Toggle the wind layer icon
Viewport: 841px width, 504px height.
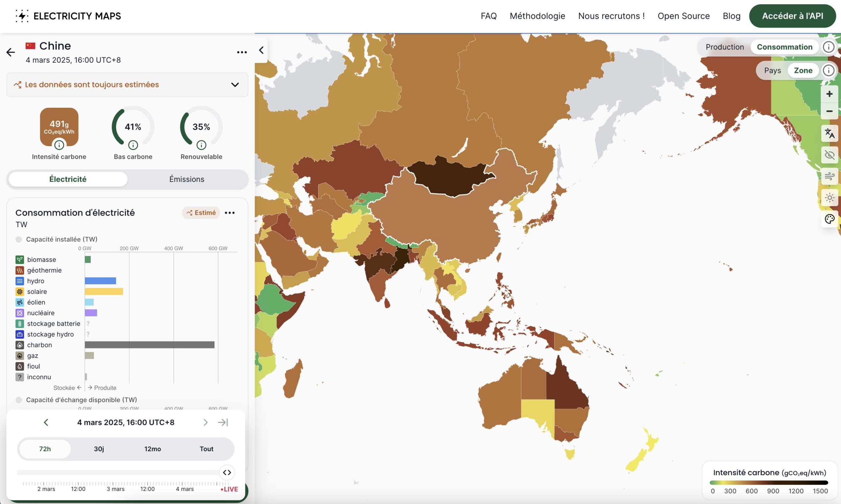coord(830,176)
